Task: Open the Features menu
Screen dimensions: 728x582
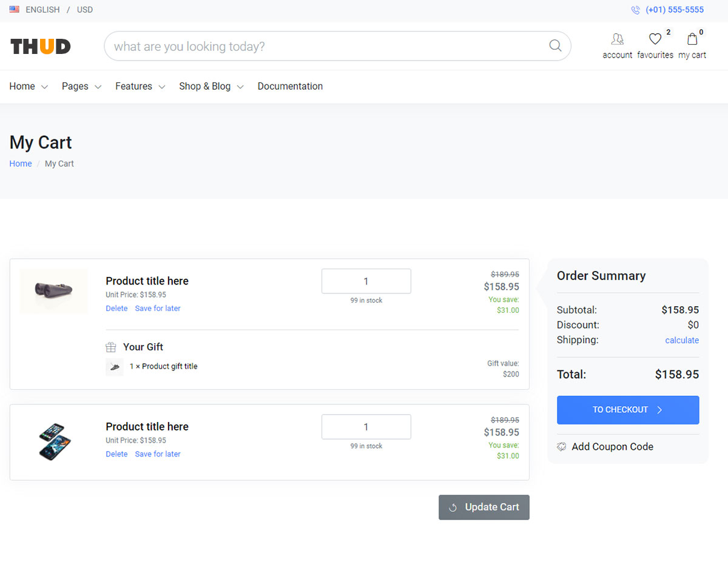Action: coord(140,87)
